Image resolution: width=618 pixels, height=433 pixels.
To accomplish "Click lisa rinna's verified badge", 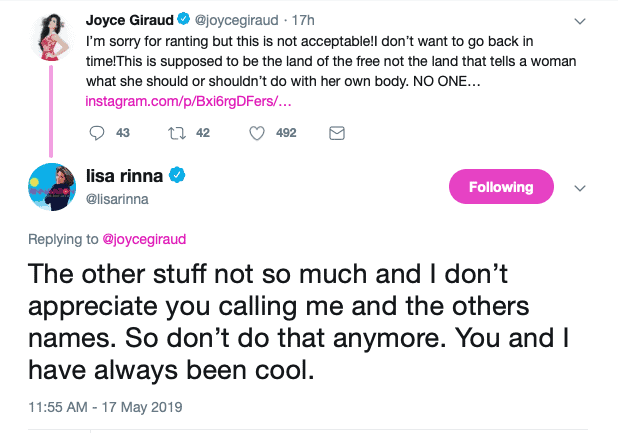I will pyautogui.click(x=176, y=176).
